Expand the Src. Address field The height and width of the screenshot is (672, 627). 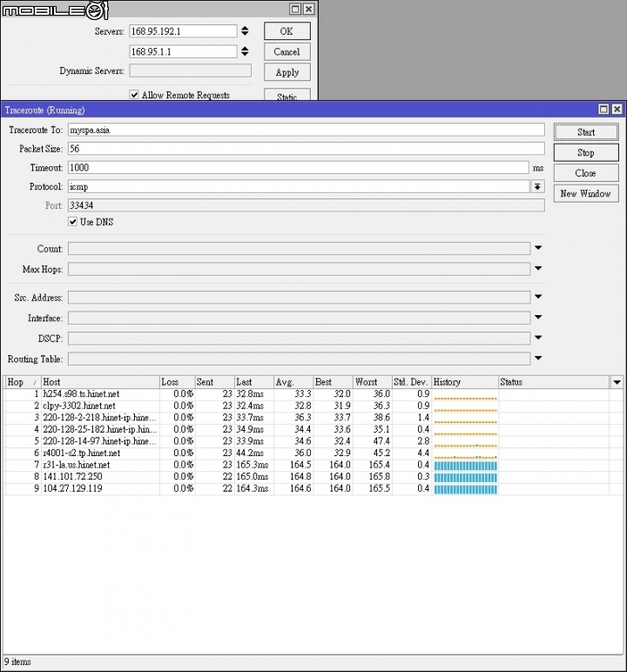pos(538,297)
